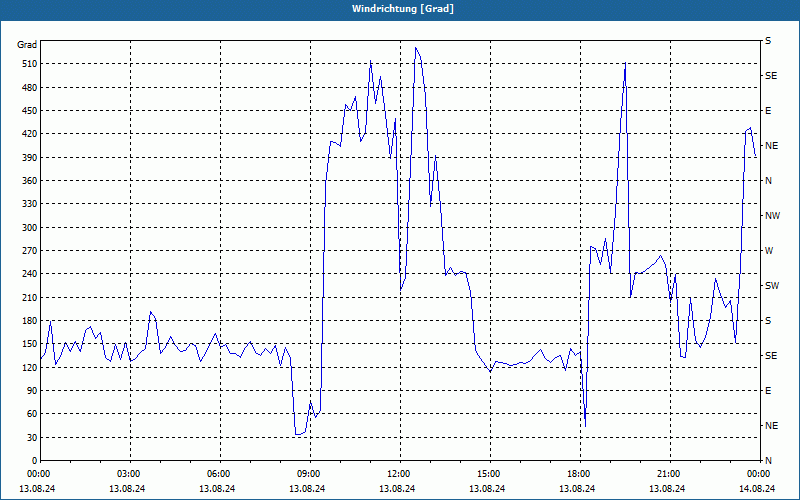The width and height of the screenshot is (800, 500).
Task: Select the 90 y-axis value
Action: click(x=32, y=391)
